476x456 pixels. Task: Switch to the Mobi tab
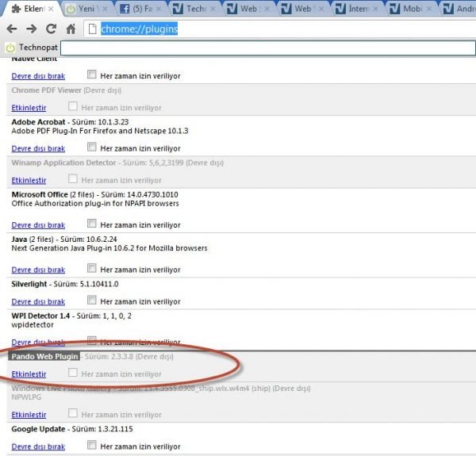pyautogui.click(x=410, y=9)
